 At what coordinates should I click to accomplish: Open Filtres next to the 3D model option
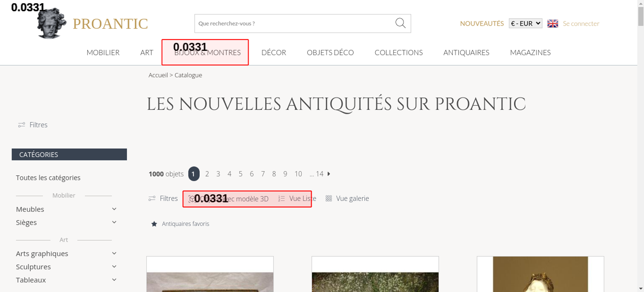163,198
